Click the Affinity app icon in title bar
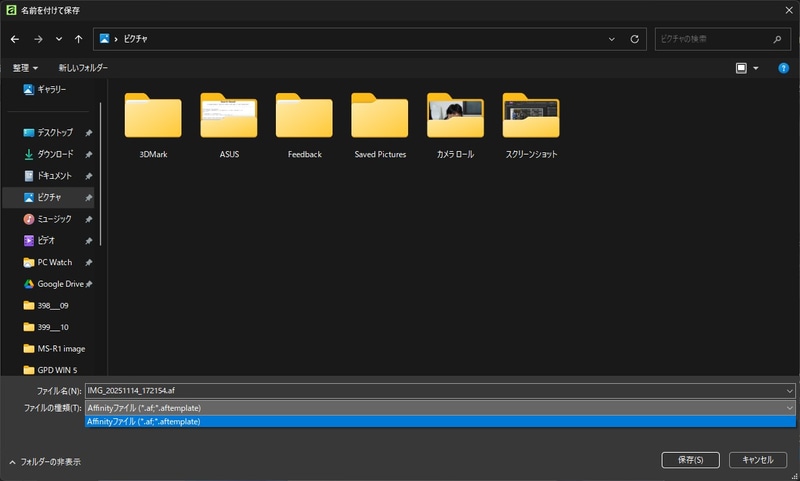This screenshot has width=800, height=481. pos(11,10)
